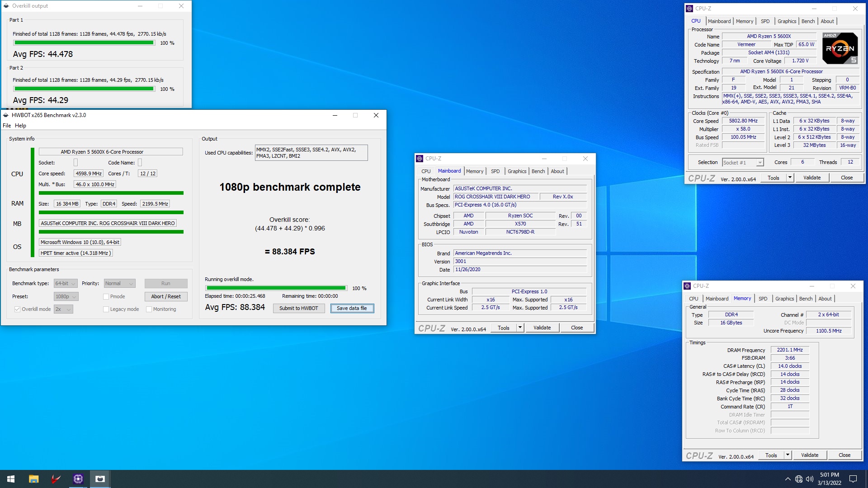
Task: Expand Tools arrow in CPU-Z Memory window
Action: [x=788, y=455]
